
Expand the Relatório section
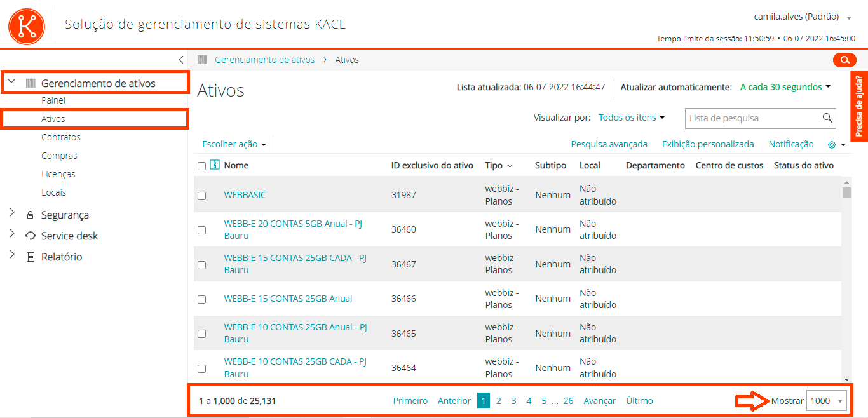(x=11, y=255)
